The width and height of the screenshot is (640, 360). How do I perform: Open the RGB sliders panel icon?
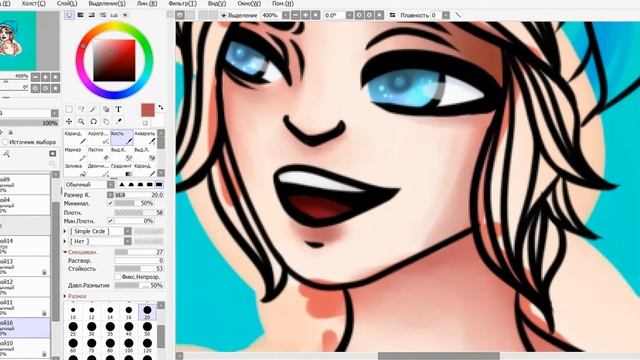[80, 15]
